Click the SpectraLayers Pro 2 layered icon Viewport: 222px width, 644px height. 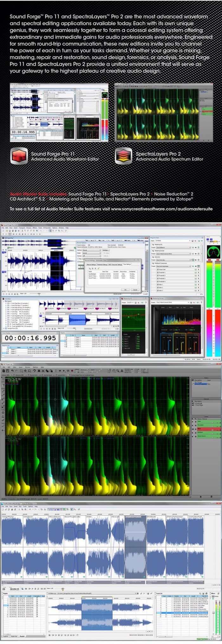123,156
